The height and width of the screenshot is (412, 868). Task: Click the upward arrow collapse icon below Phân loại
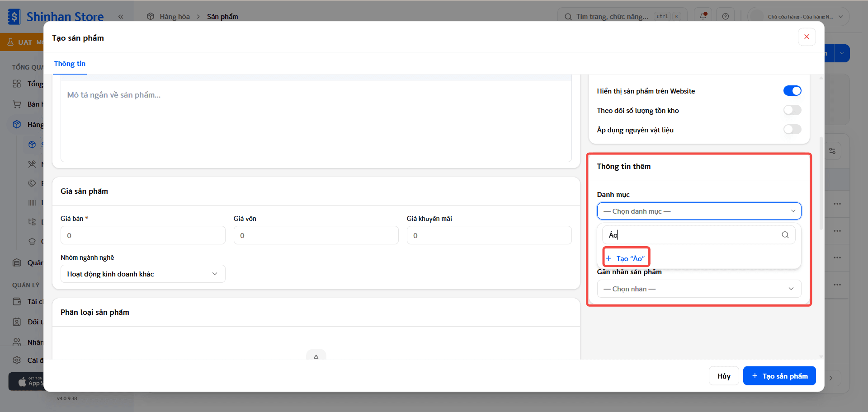[x=316, y=356]
